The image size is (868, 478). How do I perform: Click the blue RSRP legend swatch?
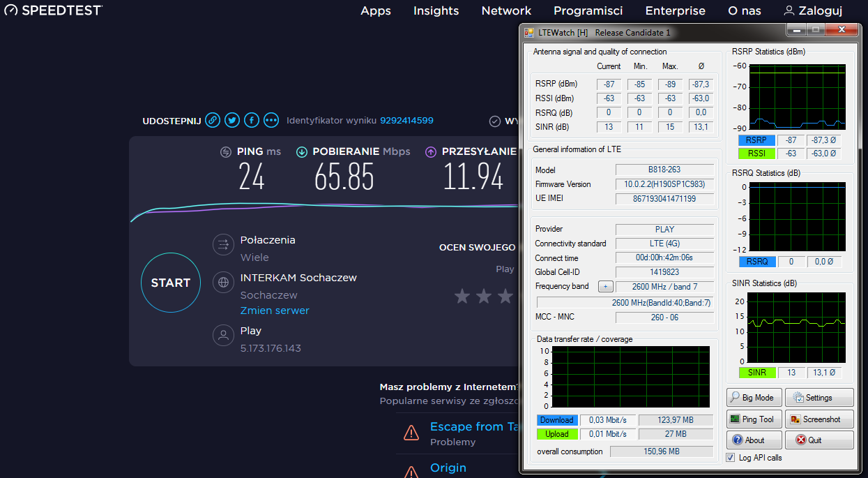coord(756,140)
